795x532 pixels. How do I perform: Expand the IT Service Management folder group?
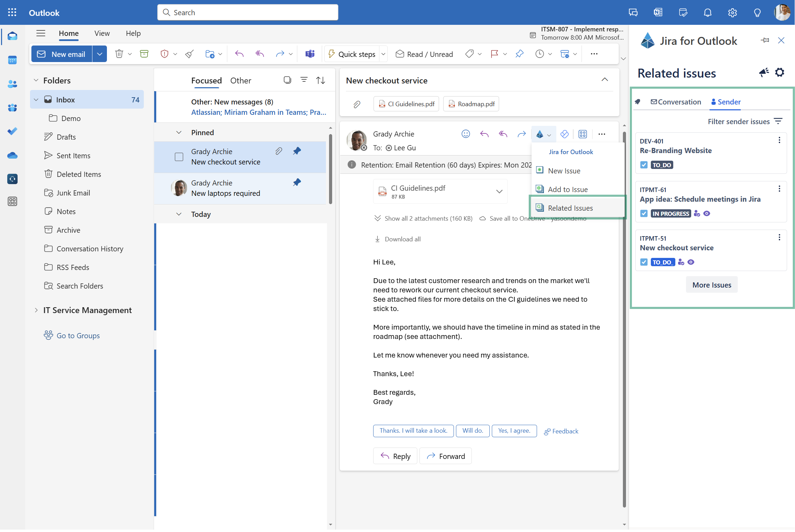36,310
